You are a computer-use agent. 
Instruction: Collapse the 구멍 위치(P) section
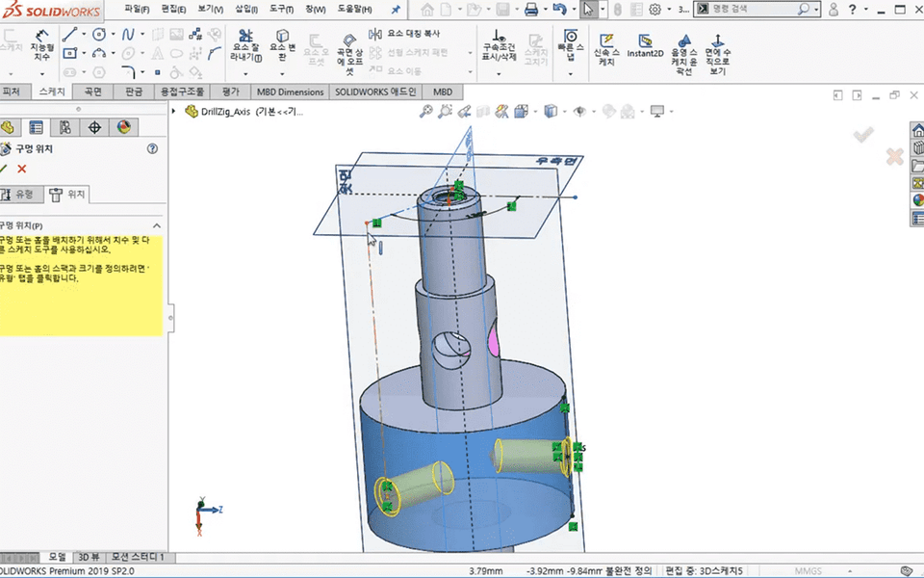click(x=157, y=225)
